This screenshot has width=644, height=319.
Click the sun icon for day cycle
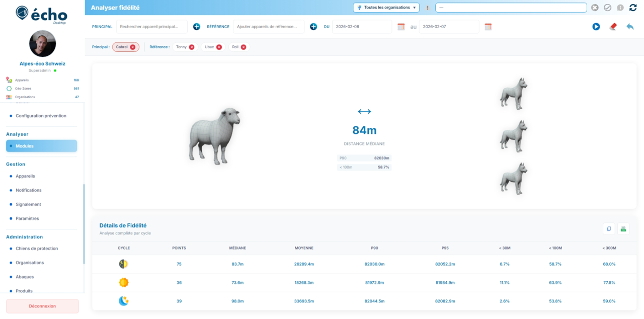(123, 282)
